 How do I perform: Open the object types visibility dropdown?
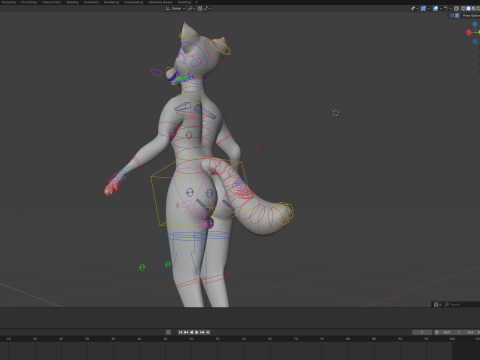pos(415,8)
